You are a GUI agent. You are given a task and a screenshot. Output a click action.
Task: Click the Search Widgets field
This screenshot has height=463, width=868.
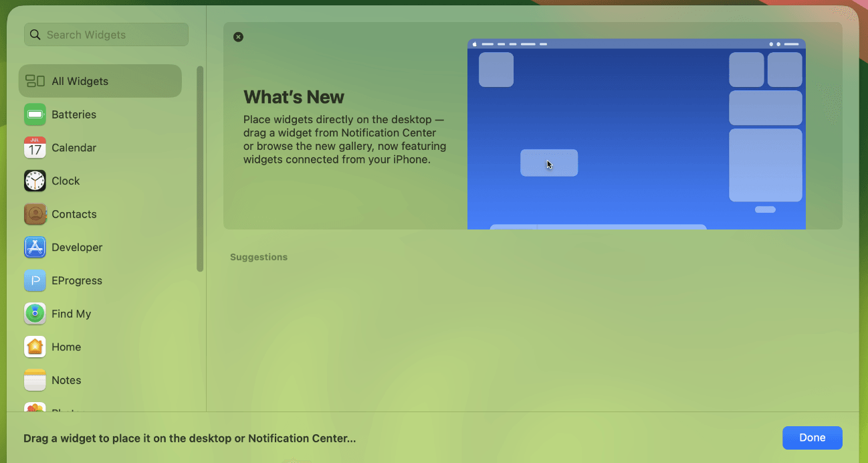[x=114, y=35]
